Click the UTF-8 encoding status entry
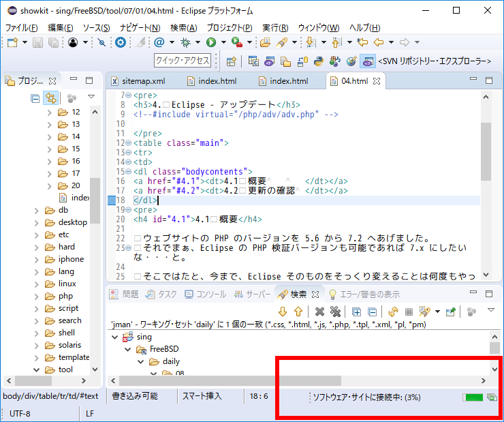504x422 pixels. click(x=20, y=414)
